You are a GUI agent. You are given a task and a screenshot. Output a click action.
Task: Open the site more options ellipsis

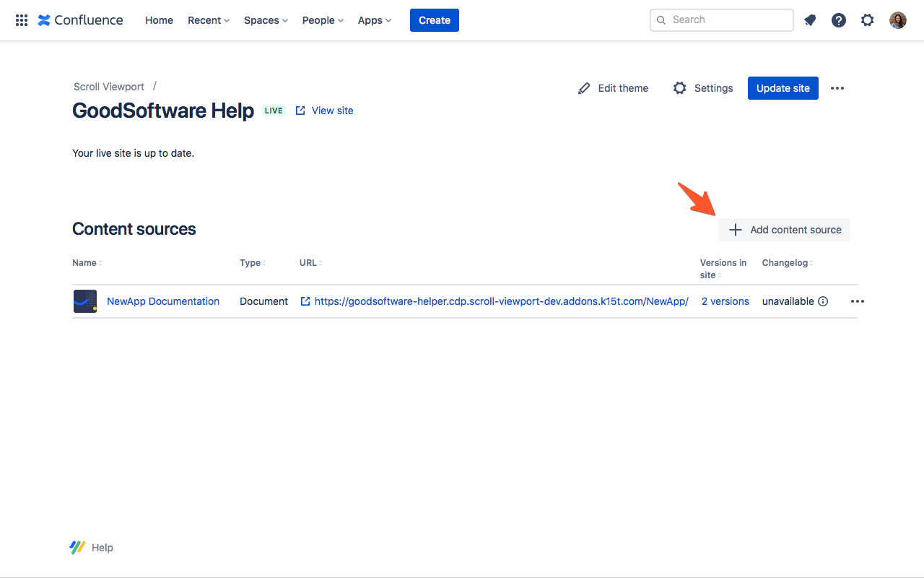coord(837,88)
